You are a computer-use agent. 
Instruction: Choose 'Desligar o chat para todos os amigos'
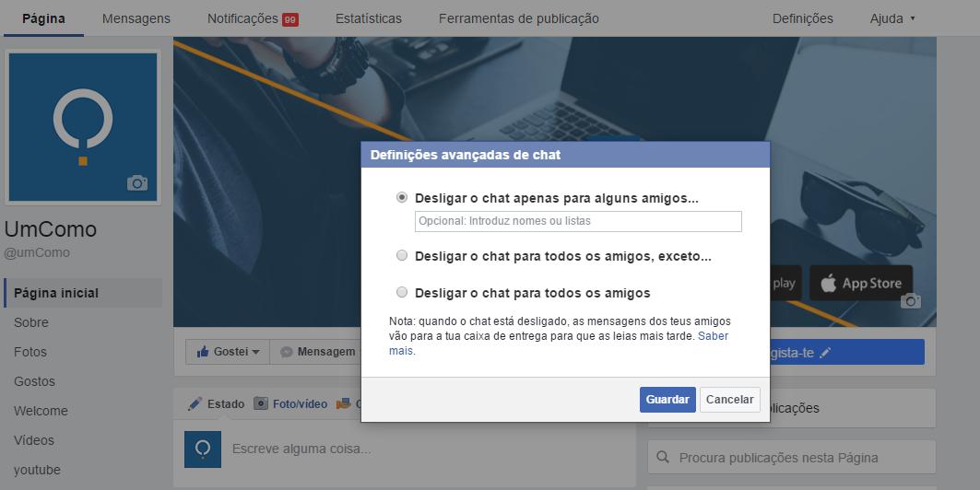(401, 292)
